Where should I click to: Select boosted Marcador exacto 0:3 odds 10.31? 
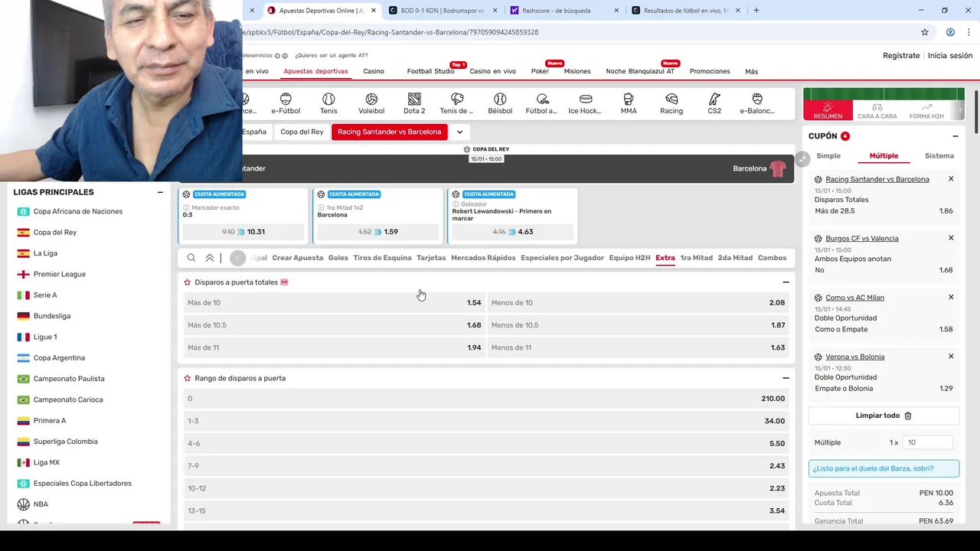243,232
